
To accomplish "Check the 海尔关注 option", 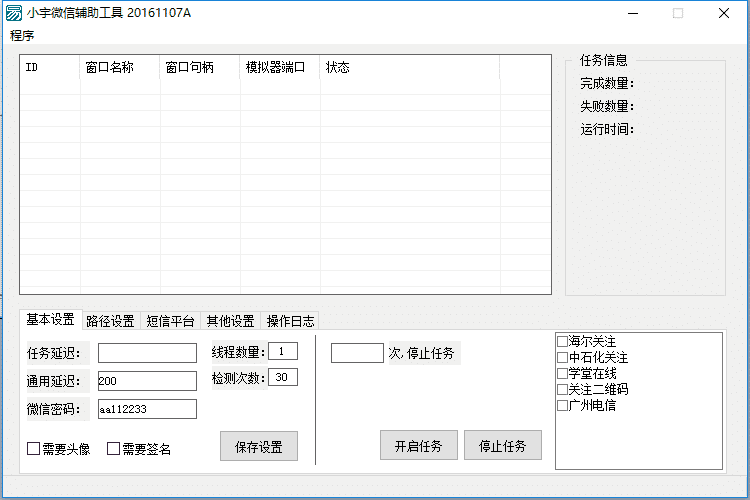I will pyautogui.click(x=562, y=342).
